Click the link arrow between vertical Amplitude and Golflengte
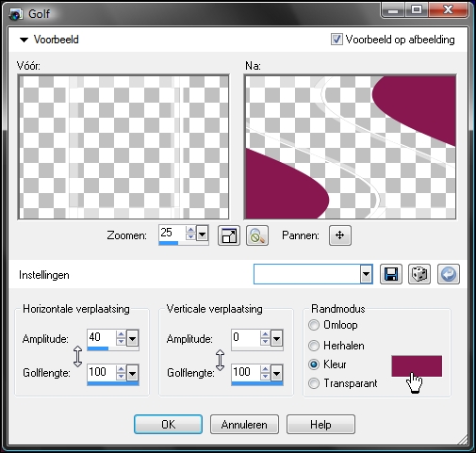Viewport: 476px width, 453px height. tap(221, 360)
